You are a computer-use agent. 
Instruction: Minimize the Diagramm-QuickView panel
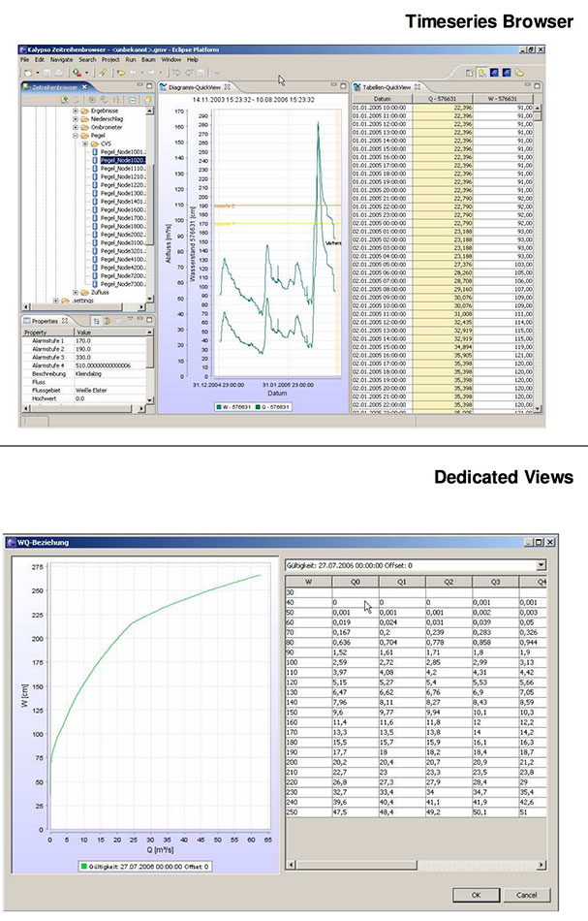333,86
